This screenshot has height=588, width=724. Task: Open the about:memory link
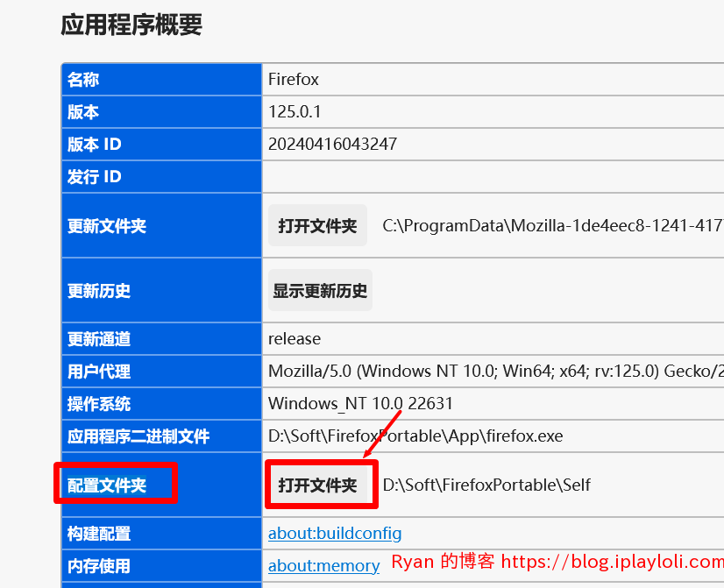323,565
